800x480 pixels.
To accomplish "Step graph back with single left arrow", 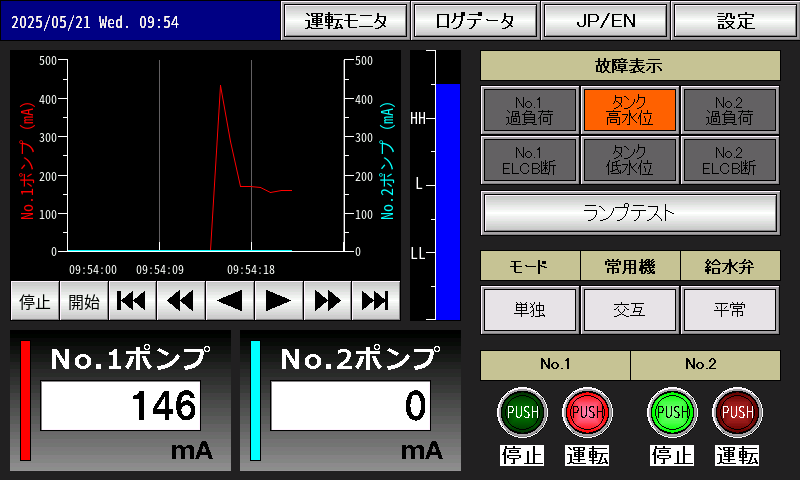I will pyautogui.click(x=230, y=301).
